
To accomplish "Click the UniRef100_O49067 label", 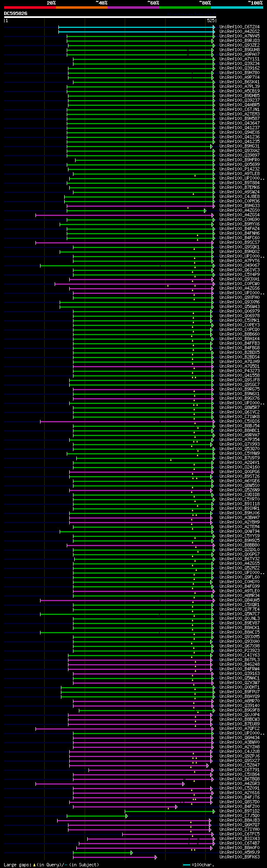I will (x=239, y=266).
